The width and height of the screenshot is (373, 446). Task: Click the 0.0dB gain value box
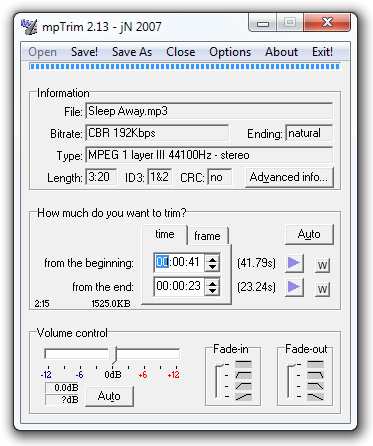tap(62, 388)
